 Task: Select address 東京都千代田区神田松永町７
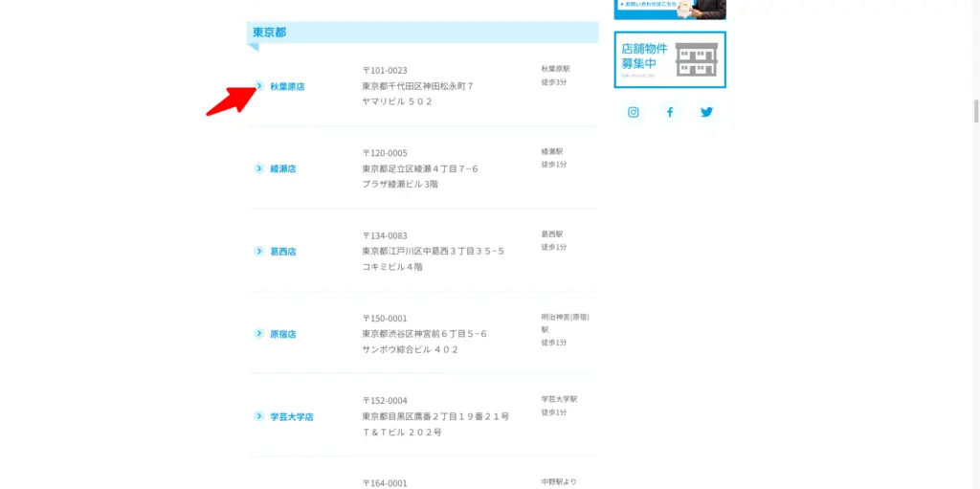(x=417, y=86)
